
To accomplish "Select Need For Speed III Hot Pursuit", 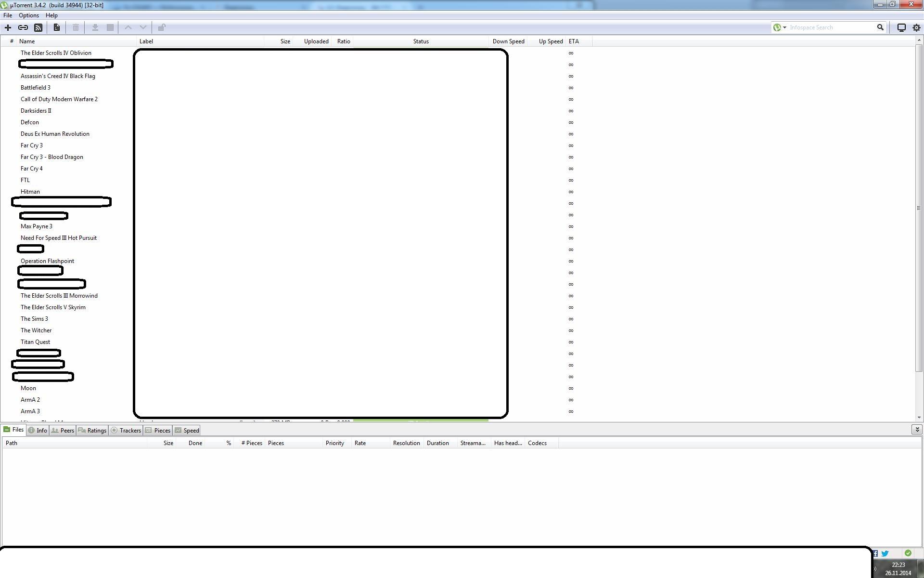I will [x=59, y=238].
